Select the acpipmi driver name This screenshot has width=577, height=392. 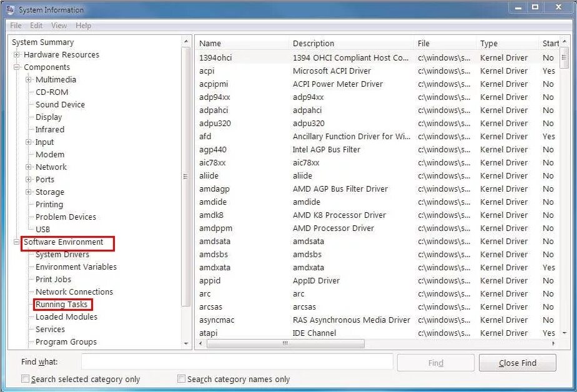pyautogui.click(x=214, y=84)
